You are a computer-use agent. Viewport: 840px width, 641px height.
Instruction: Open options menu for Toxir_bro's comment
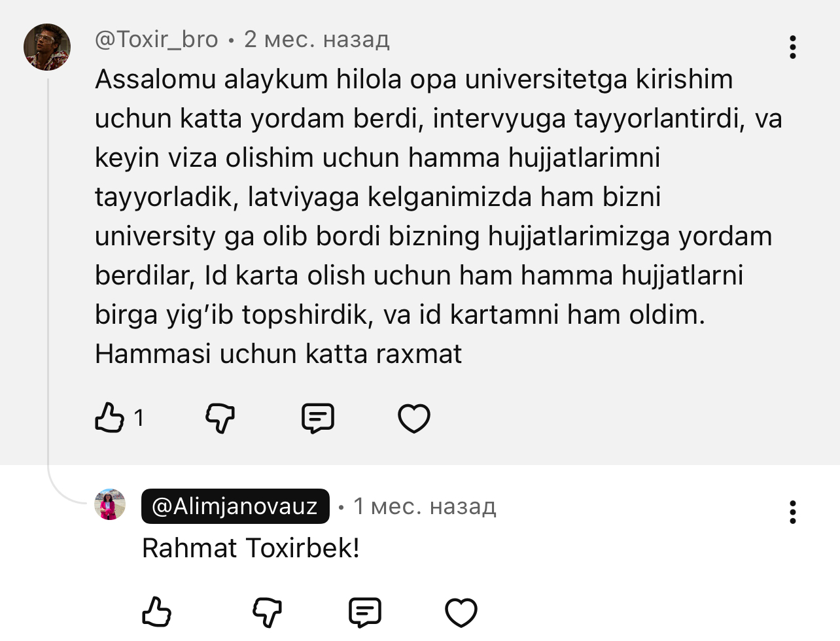point(793,46)
